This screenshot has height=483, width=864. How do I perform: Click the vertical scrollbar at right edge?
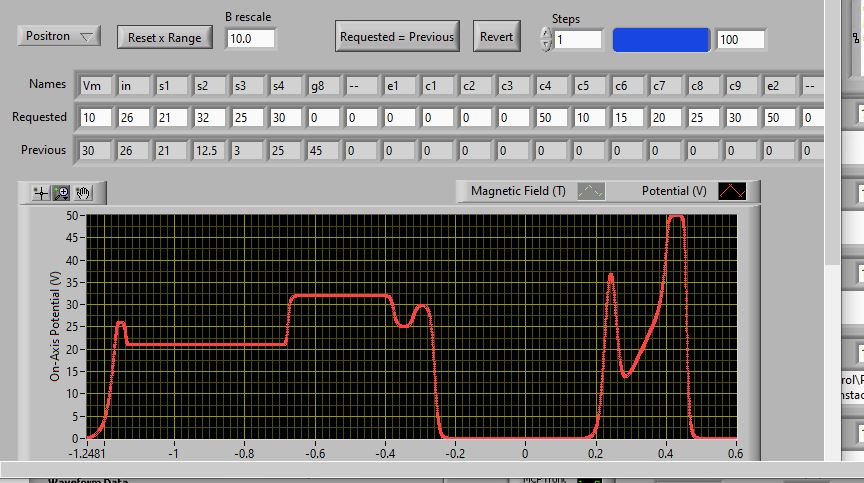click(832, 132)
